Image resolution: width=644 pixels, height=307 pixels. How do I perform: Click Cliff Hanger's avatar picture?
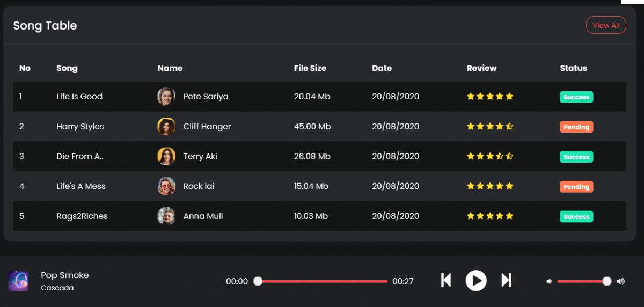click(x=166, y=127)
